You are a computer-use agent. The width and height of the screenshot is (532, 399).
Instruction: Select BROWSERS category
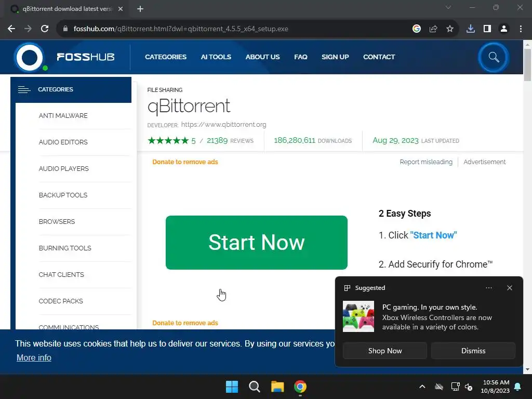coord(57,221)
